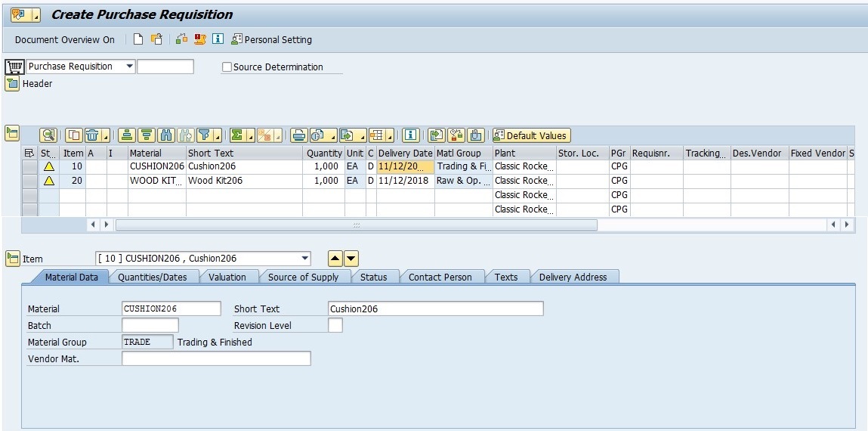Open the item selector dropdown showing CUSHION206
The image size is (868, 431).
304,259
